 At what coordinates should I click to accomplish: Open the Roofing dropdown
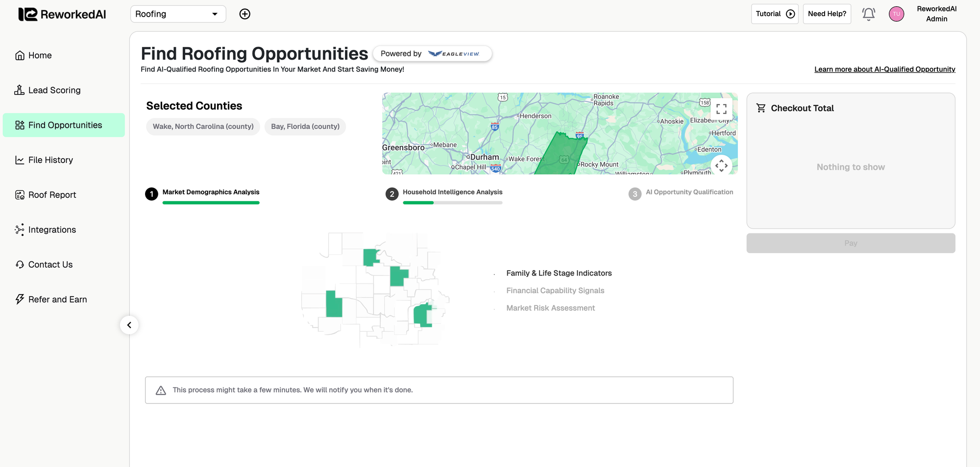[178, 14]
